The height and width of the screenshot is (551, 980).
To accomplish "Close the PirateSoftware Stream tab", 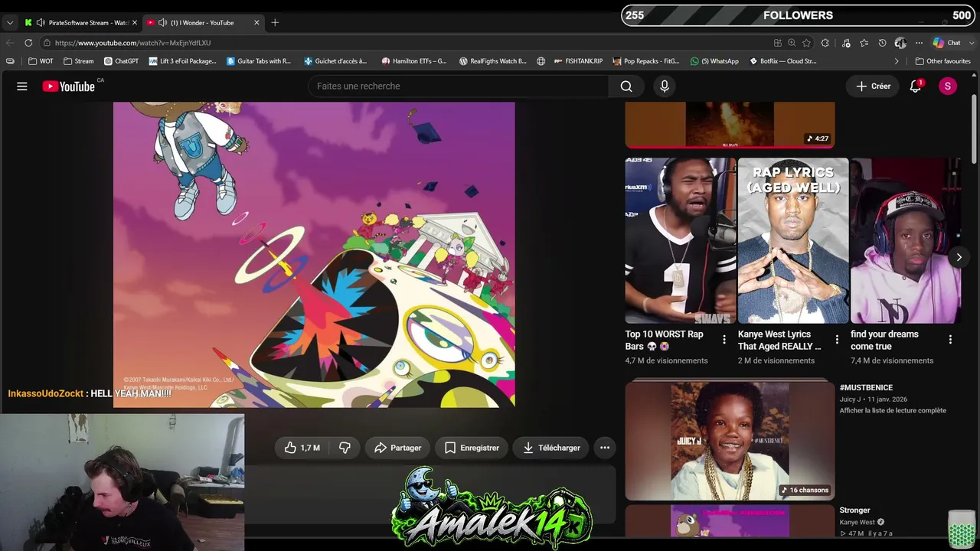I will click(135, 22).
